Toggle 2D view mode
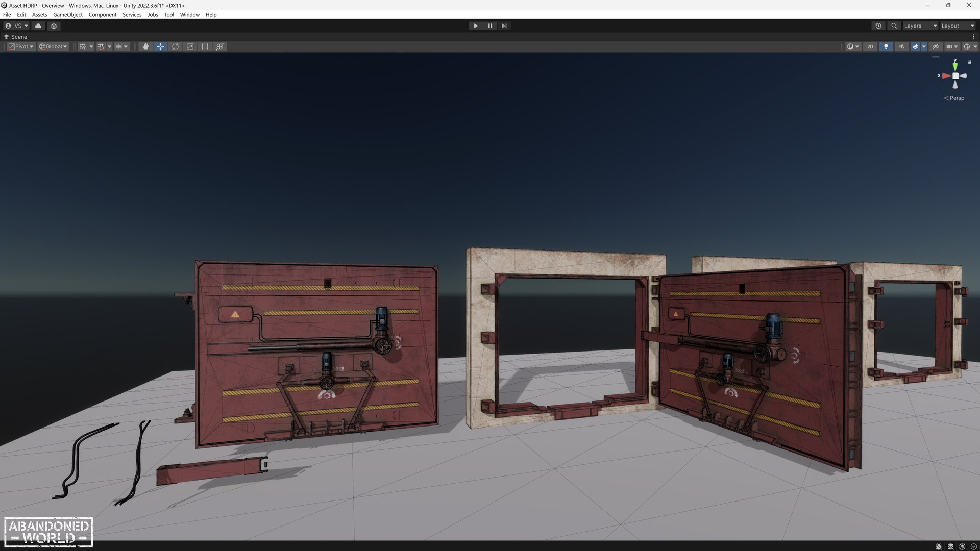Viewport: 980px width, 551px height. 870,46
